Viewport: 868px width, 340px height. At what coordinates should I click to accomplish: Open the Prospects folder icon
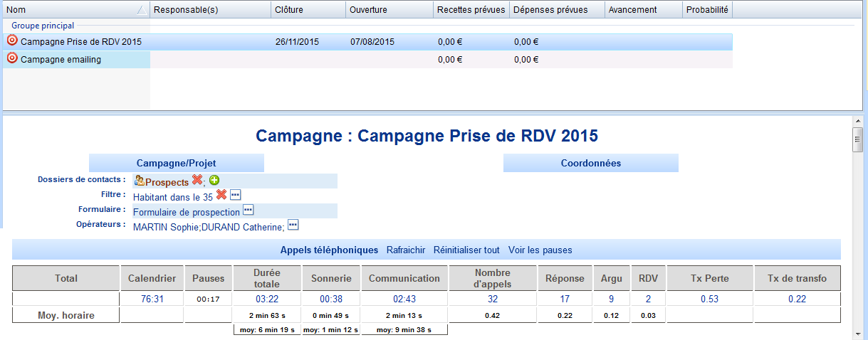pyautogui.click(x=140, y=181)
